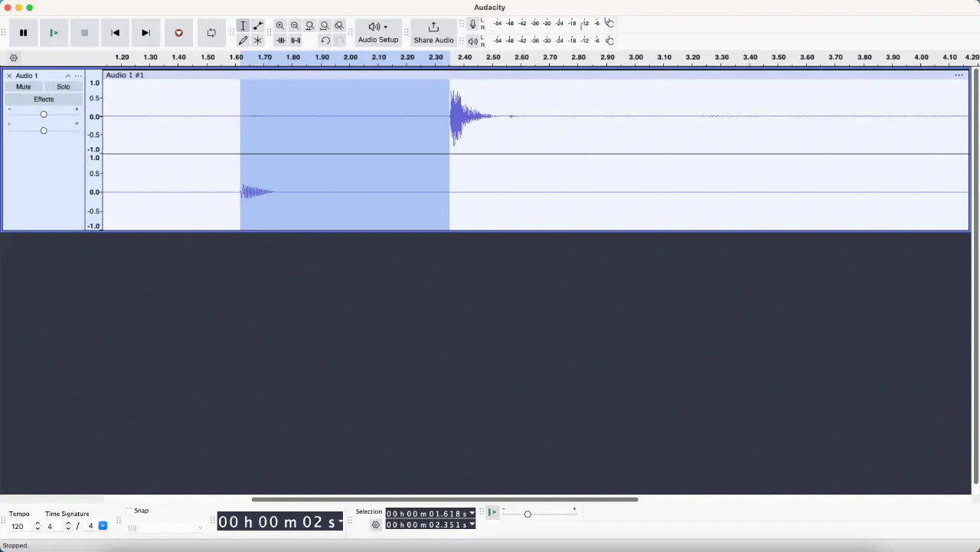Toggle the Loop playback button
The height and width of the screenshot is (552, 980).
tap(211, 33)
